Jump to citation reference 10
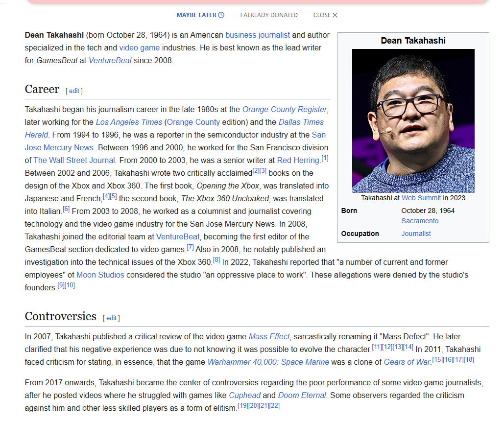504x422 pixels. [x=70, y=285]
